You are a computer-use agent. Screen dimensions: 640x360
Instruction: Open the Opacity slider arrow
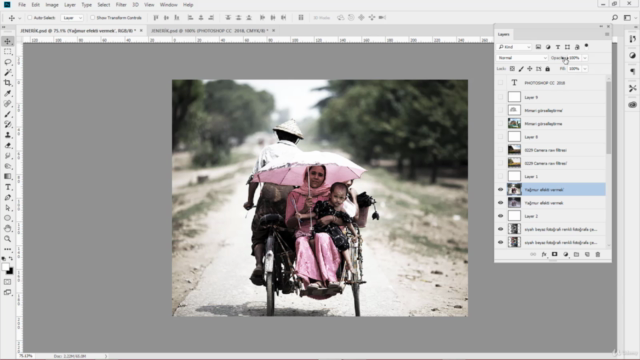[x=585, y=58]
